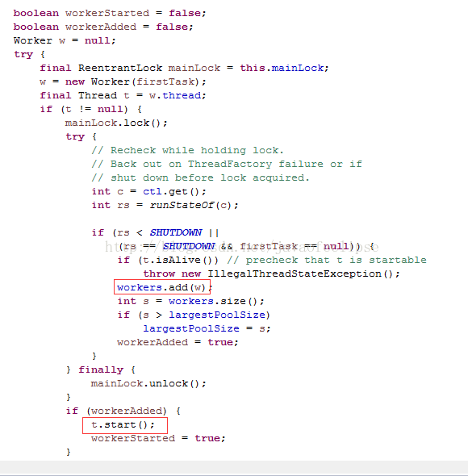Click the 'final Thread t = w.thread;' line
Image resolution: width=468 pixels, height=476 pixels.
click(123, 95)
